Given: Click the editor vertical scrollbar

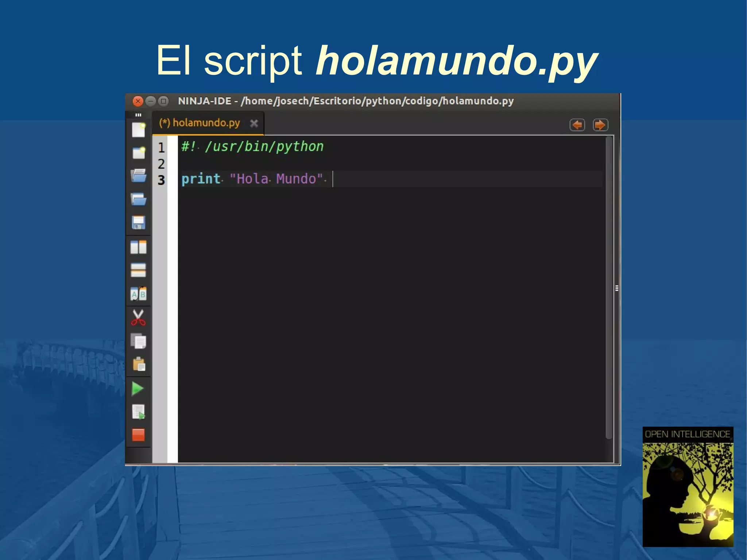Looking at the screenshot, I should 609,288.
